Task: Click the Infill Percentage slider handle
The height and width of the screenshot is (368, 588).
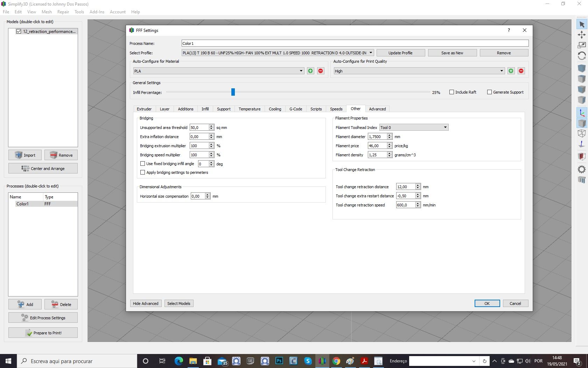Action: [x=233, y=92]
